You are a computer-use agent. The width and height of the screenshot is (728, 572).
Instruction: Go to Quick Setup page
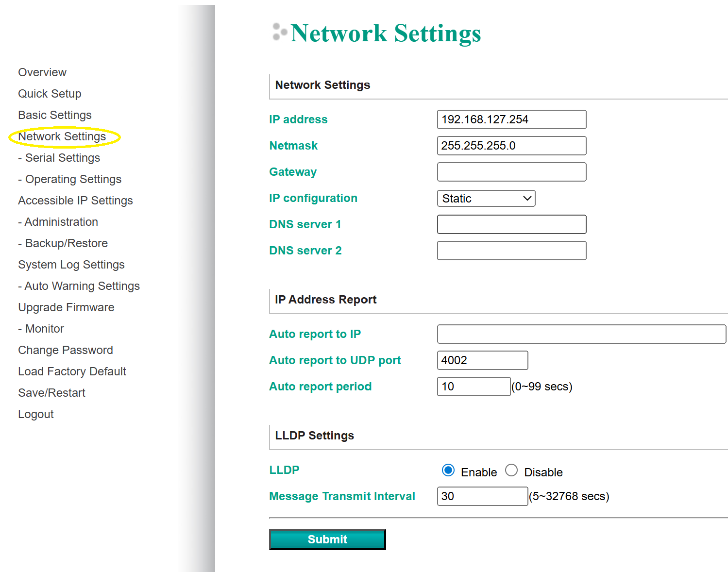(50, 94)
